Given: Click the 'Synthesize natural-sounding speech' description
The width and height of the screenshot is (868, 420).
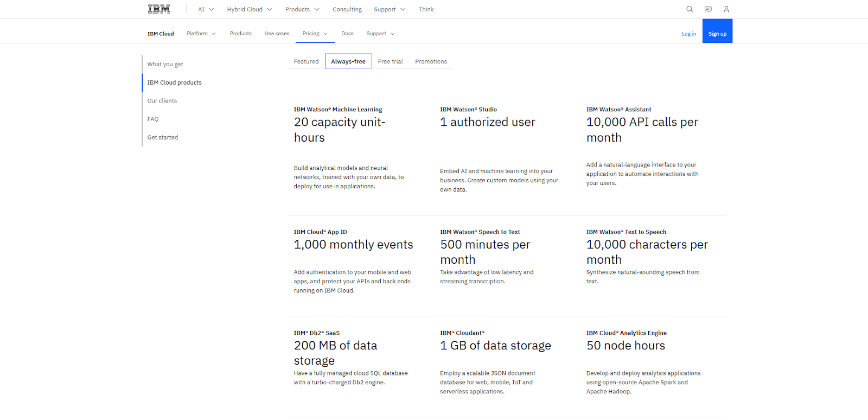Looking at the screenshot, I should pos(643,277).
